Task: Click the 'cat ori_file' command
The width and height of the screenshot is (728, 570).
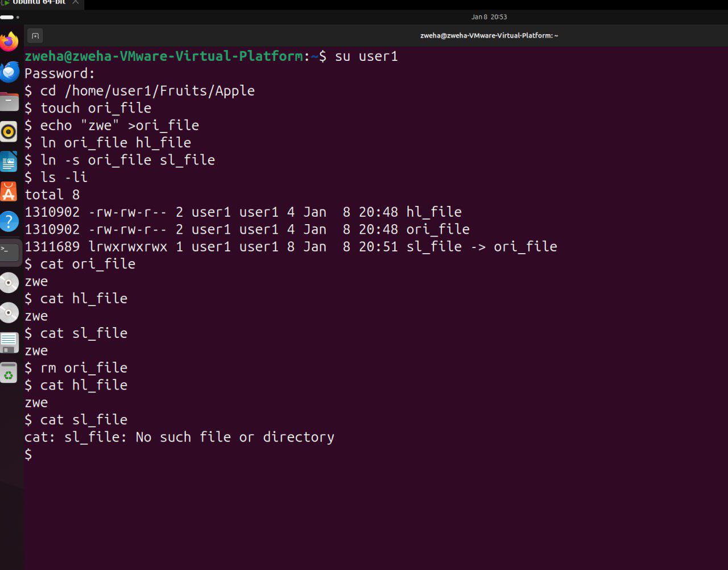Action: 88,265
